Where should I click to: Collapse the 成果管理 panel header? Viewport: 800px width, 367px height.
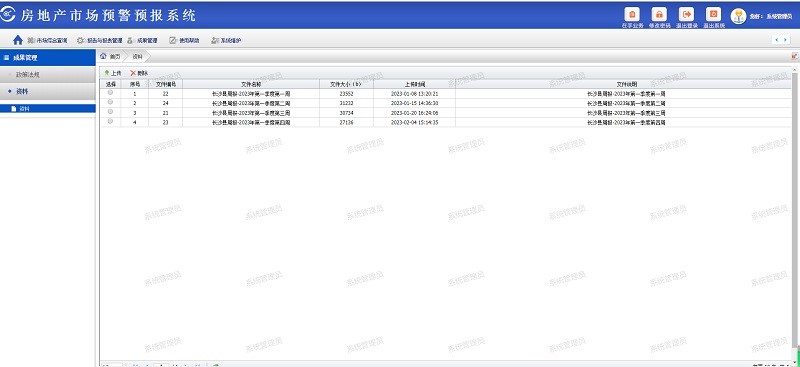click(48, 58)
